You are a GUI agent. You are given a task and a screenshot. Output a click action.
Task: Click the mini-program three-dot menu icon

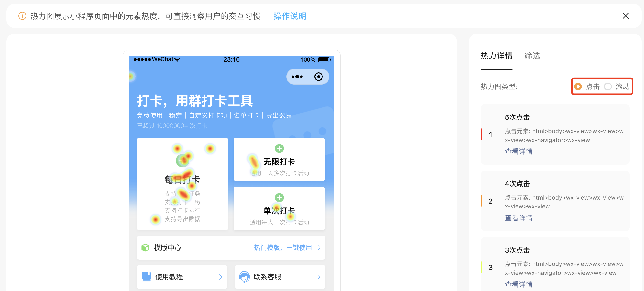297,77
